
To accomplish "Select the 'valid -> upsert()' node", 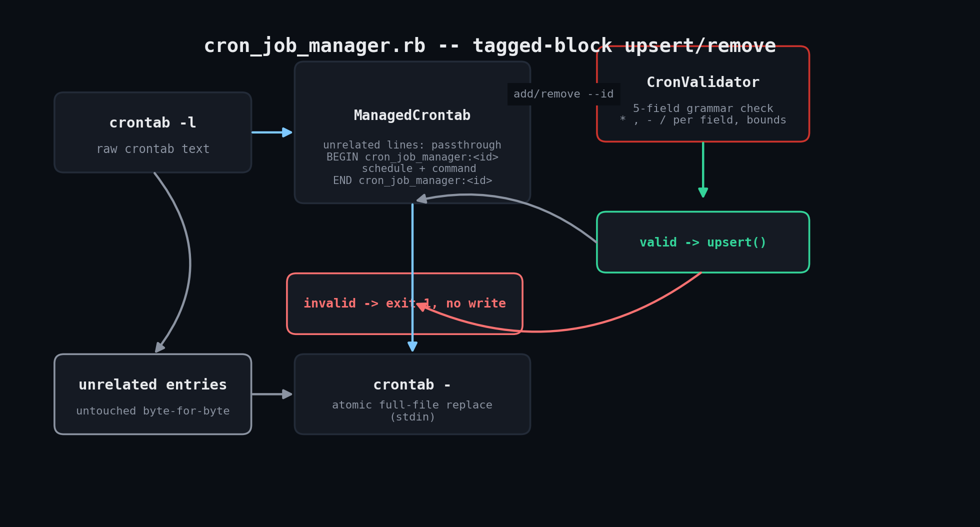I will point(703,242).
